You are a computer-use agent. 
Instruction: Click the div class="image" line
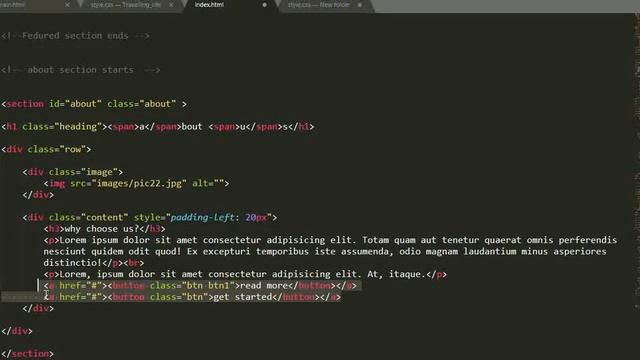pyautogui.click(x=73, y=172)
